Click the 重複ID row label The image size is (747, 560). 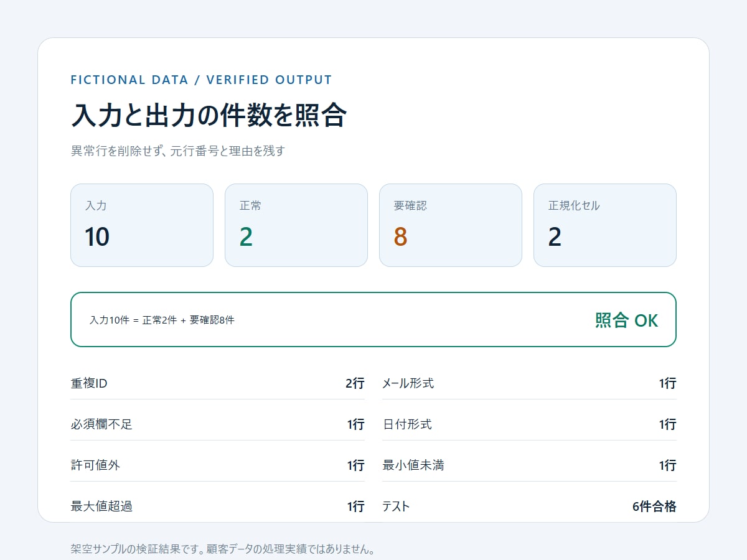(89, 383)
